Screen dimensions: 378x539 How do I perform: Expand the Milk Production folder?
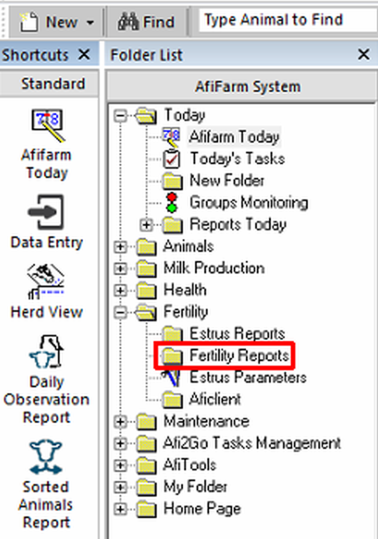[120, 268]
